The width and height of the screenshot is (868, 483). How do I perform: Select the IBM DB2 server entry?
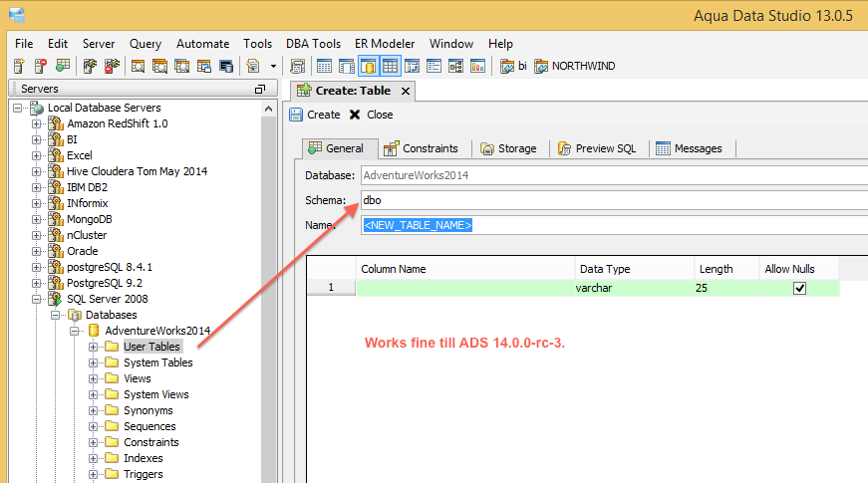87,187
